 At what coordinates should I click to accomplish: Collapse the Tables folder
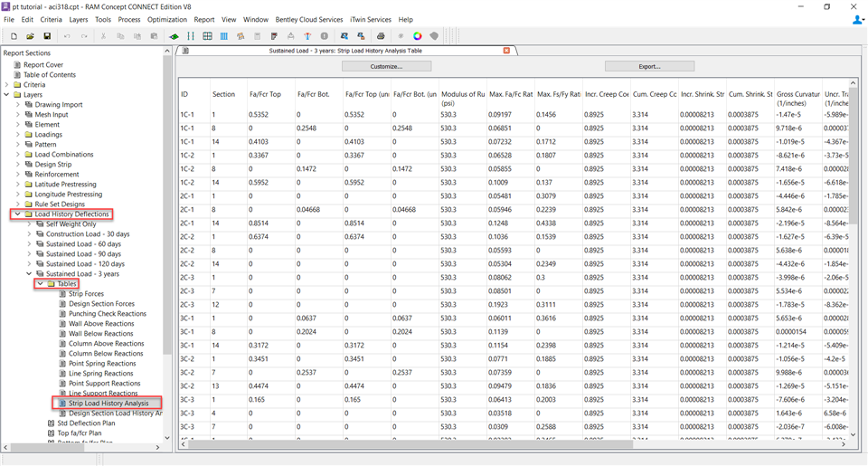click(x=41, y=284)
